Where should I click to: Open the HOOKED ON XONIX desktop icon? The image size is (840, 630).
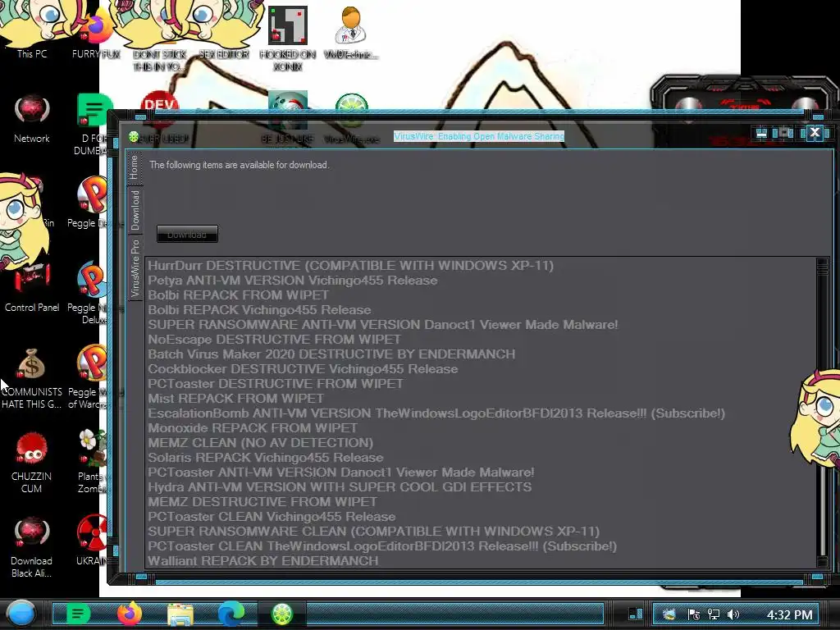[x=288, y=39]
